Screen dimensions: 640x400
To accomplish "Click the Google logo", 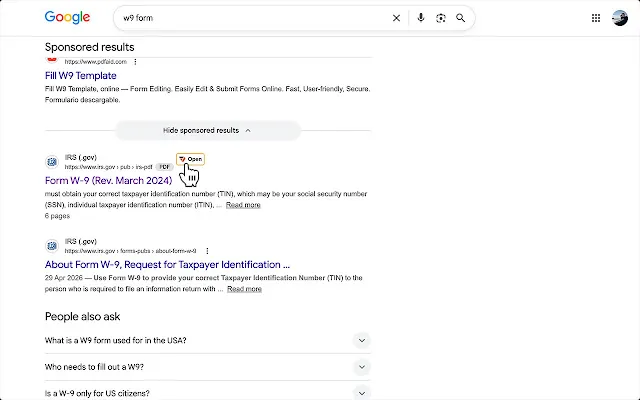I will point(67,18).
